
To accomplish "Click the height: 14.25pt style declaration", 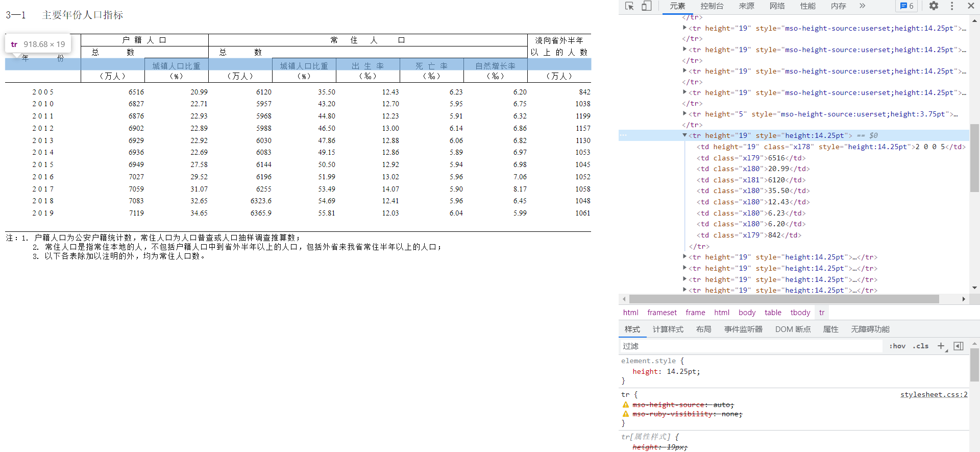I will point(666,372).
